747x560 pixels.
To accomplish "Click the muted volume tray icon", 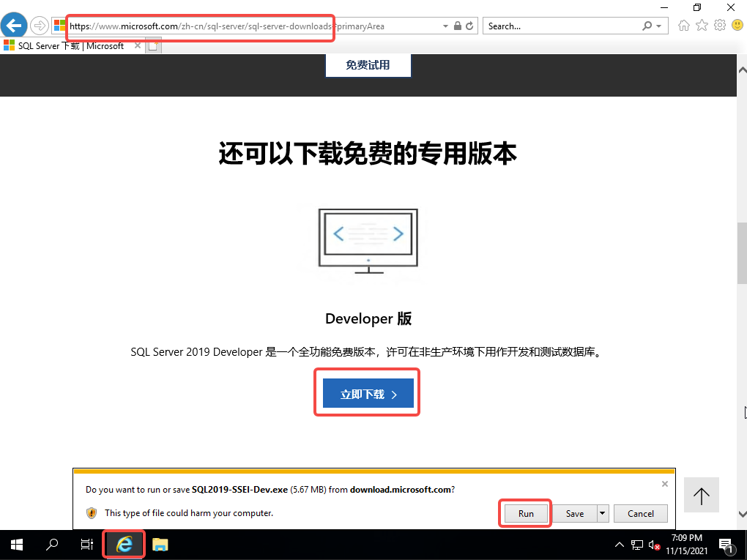I will pos(654,545).
